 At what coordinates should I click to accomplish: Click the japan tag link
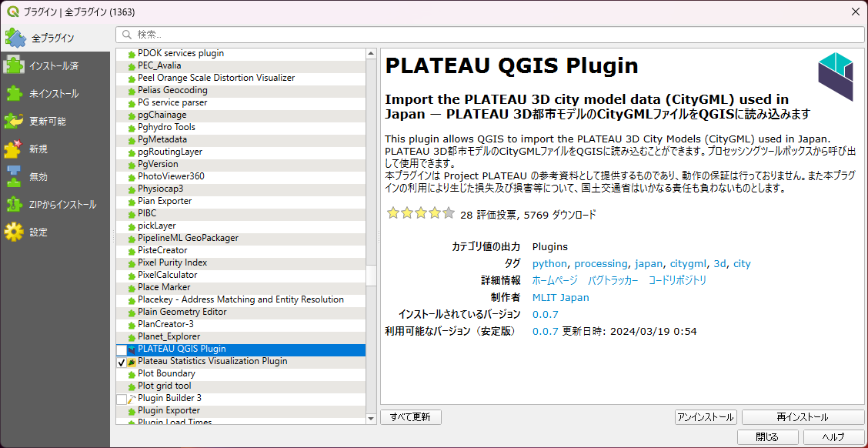point(649,263)
